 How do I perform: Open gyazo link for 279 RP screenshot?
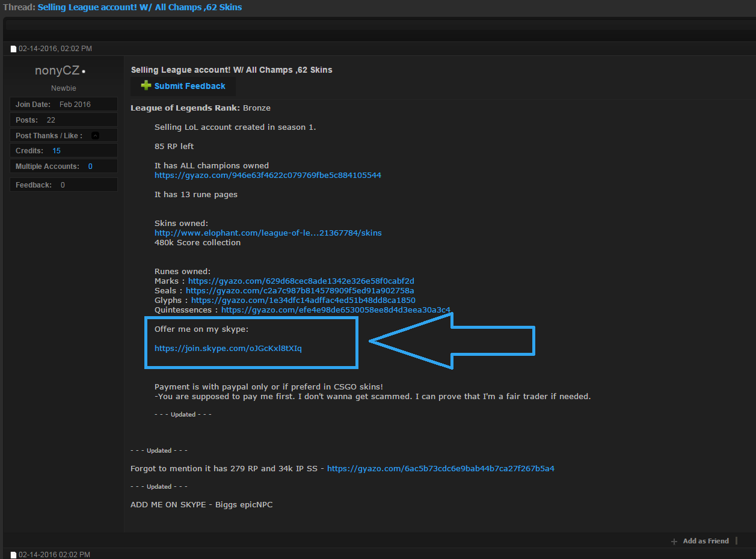point(441,469)
